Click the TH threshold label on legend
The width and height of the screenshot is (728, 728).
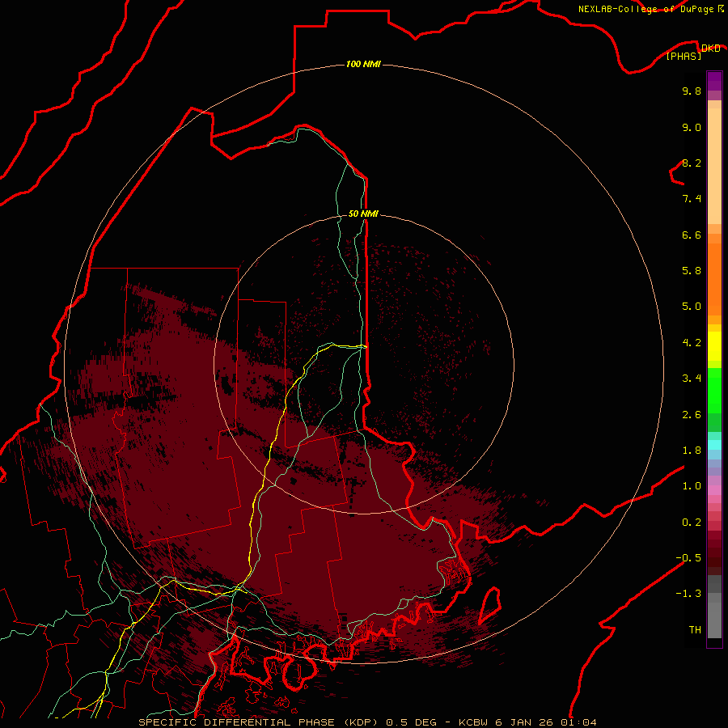(695, 630)
